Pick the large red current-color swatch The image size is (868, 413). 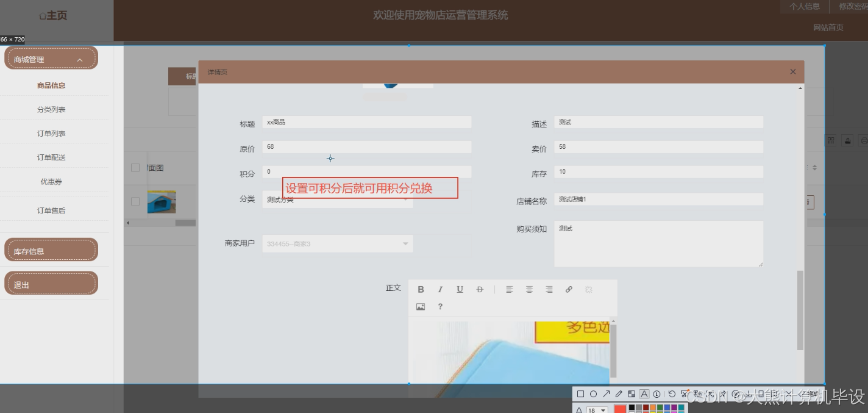click(x=620, y=409)
